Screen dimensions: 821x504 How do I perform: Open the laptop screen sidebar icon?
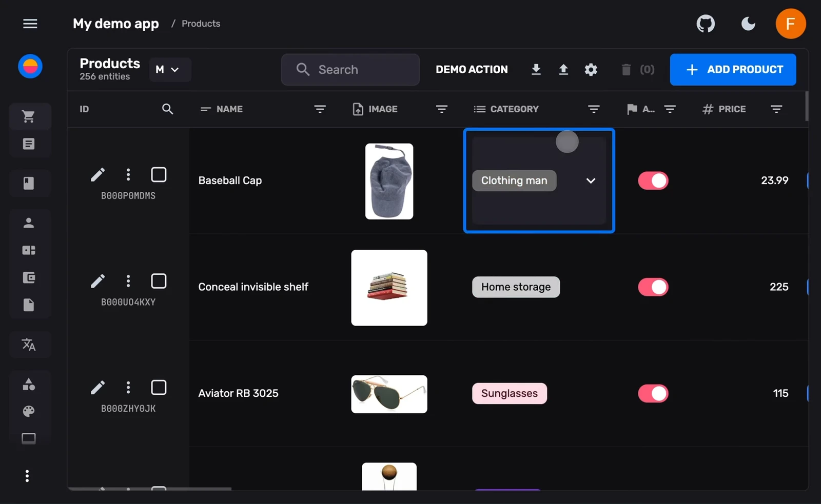coord(29,439)
